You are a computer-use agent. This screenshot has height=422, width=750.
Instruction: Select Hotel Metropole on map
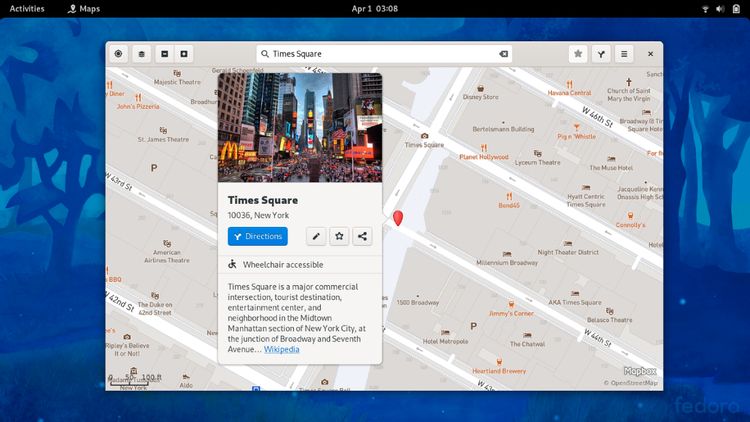click(x=445, y=341)
